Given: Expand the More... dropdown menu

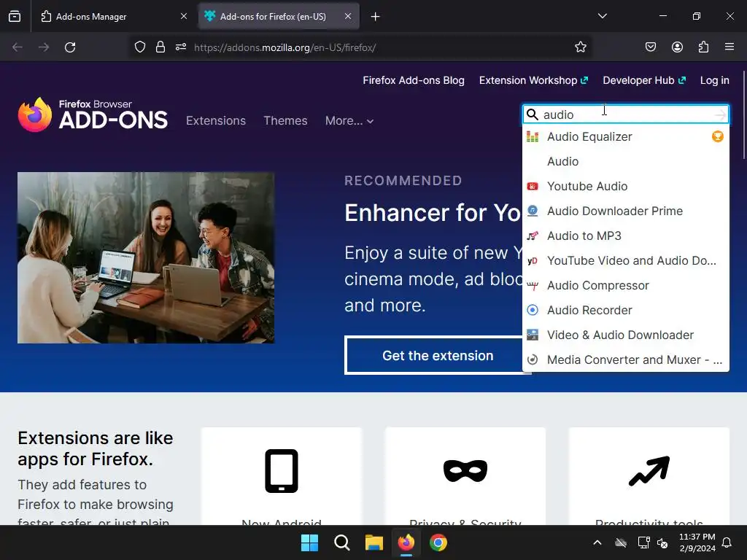Looking at the screenshot, I should 349,120.
